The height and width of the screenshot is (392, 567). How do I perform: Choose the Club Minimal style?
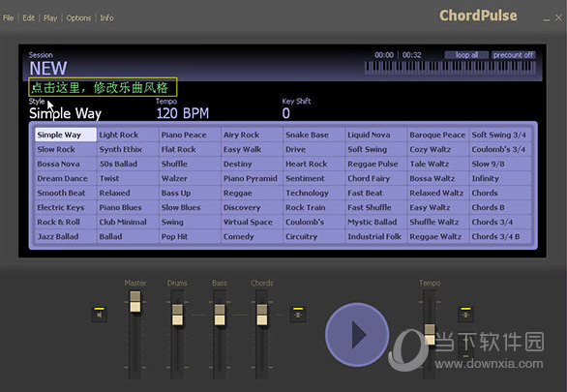(128, 222)
